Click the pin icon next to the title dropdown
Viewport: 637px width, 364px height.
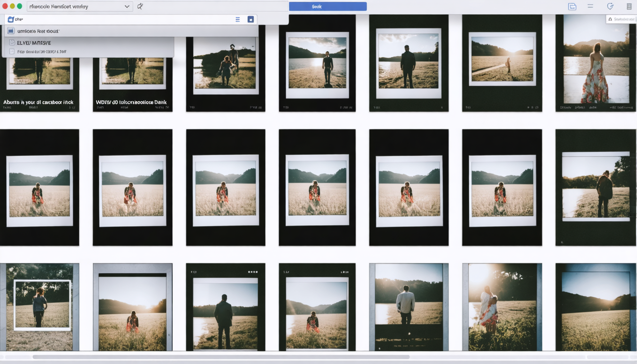tap(140, 6)
